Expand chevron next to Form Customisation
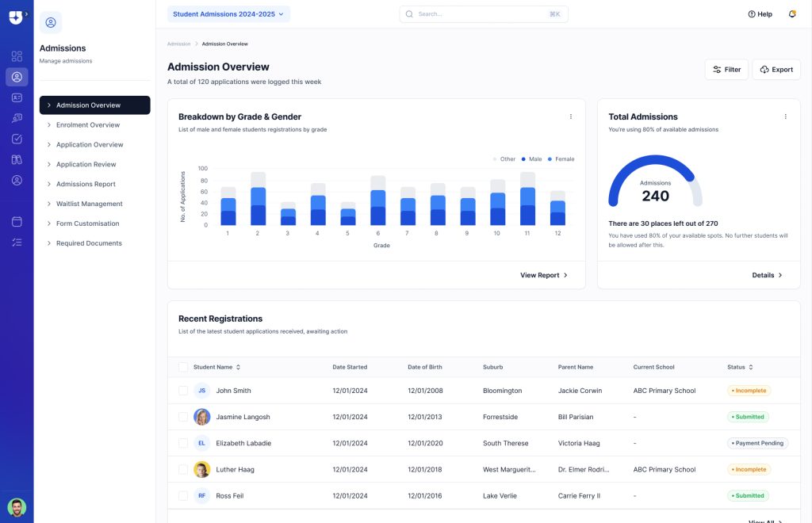The image size is (812, 523). pos(48,223)
